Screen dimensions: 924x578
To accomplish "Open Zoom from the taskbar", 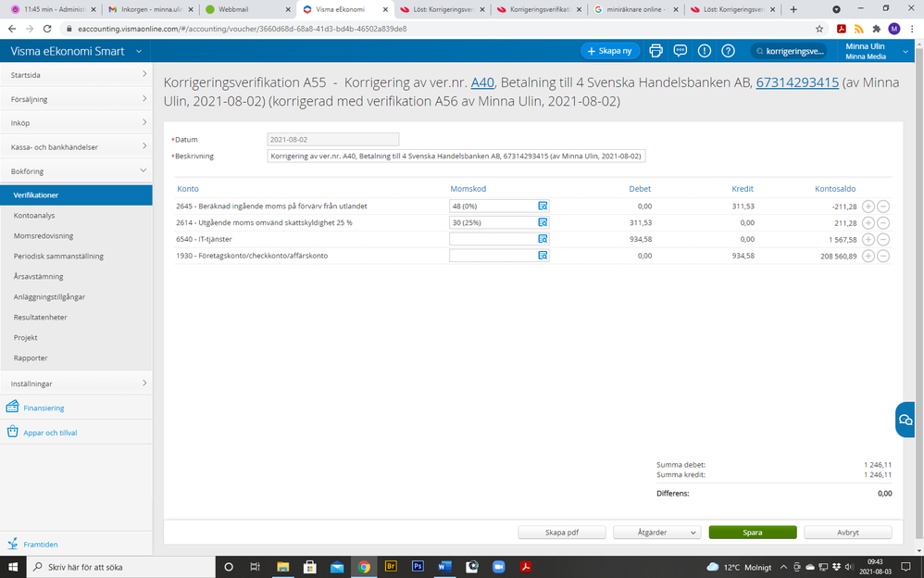I will (x=498, y=566).
